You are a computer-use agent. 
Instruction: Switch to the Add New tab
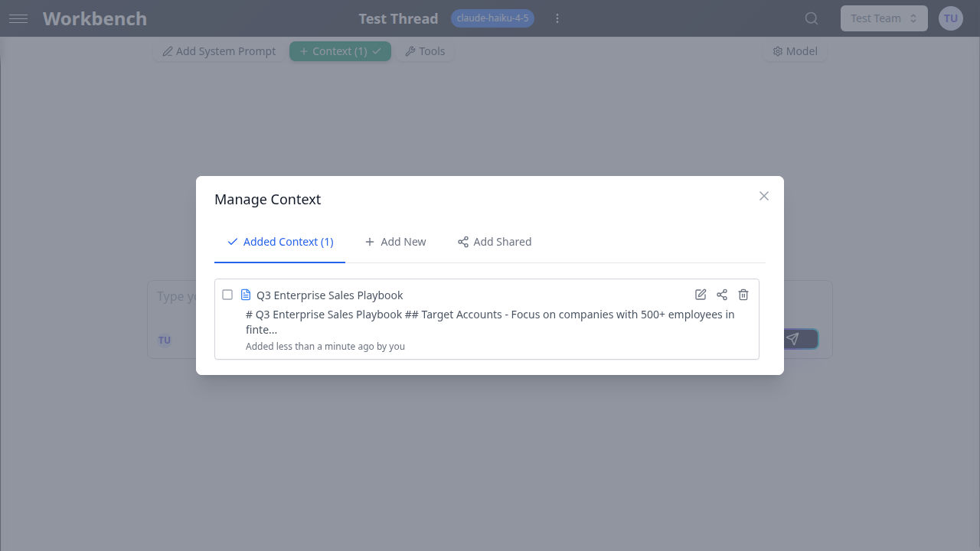395,241
